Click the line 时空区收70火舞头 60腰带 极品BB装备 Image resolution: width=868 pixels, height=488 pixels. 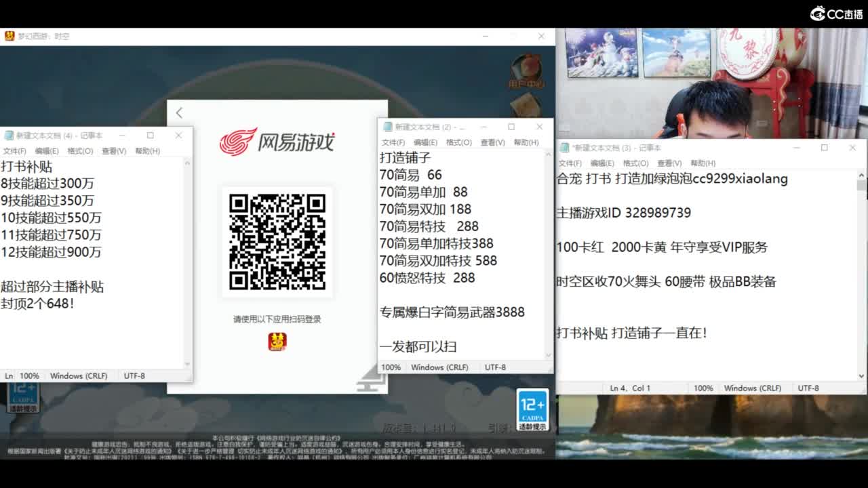click(x=666, y=282)
